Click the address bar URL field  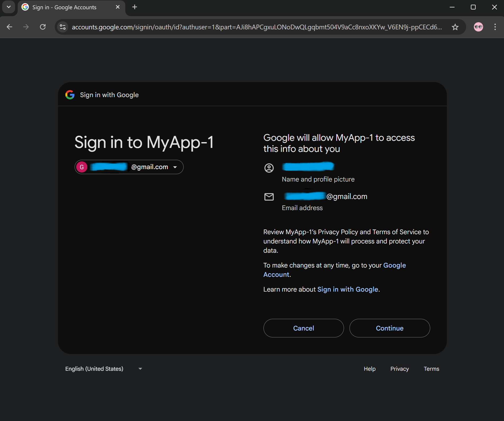click(x=257, y=27)
